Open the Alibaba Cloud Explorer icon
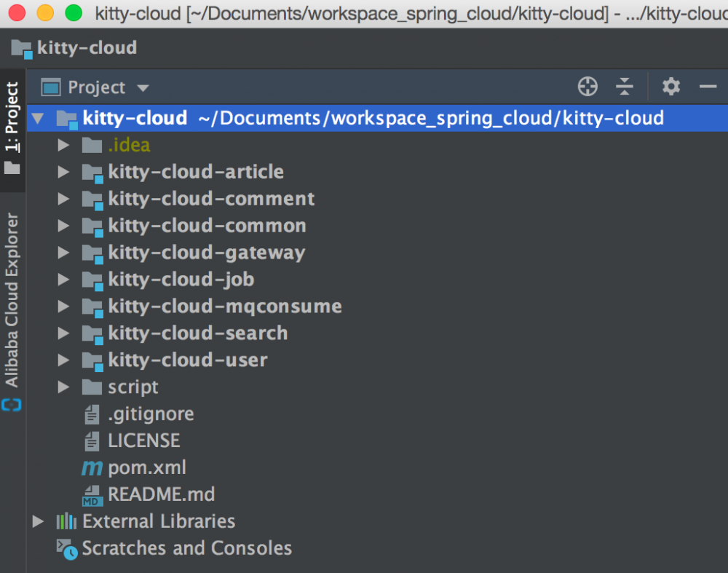 pos(12,406)
